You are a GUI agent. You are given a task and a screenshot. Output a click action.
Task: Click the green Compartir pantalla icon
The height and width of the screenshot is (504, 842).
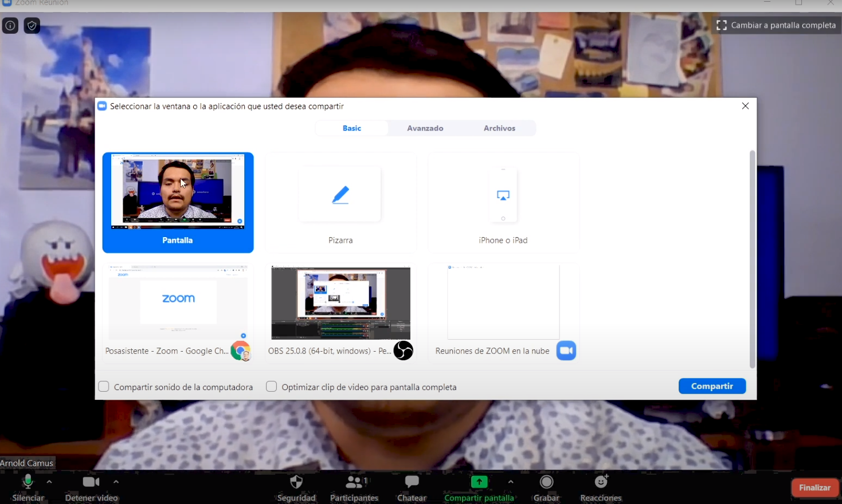point(479,482)
